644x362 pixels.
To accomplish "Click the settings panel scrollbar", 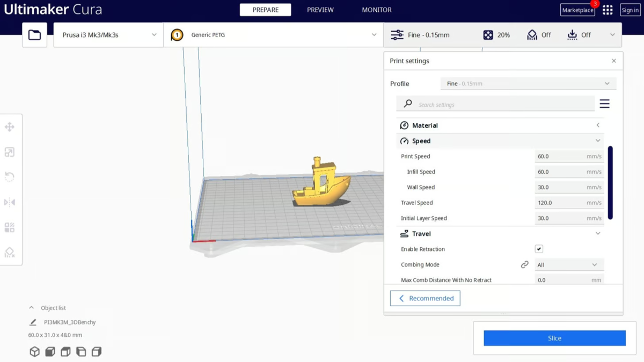I will [x=610, y=182].
